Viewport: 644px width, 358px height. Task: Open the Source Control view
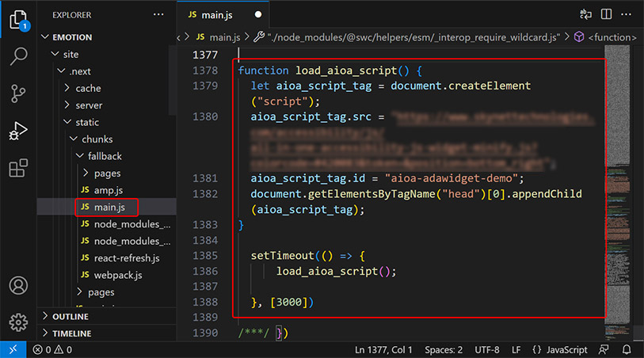(x=18, y=93)
